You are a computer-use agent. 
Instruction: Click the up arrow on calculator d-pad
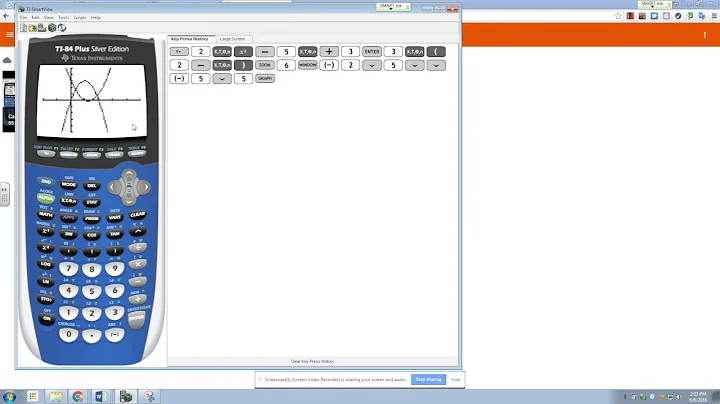(x=129, y=174)
